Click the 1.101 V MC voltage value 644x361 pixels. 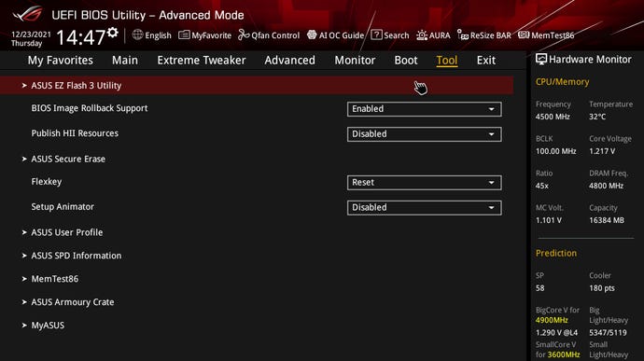pos(549,220)
